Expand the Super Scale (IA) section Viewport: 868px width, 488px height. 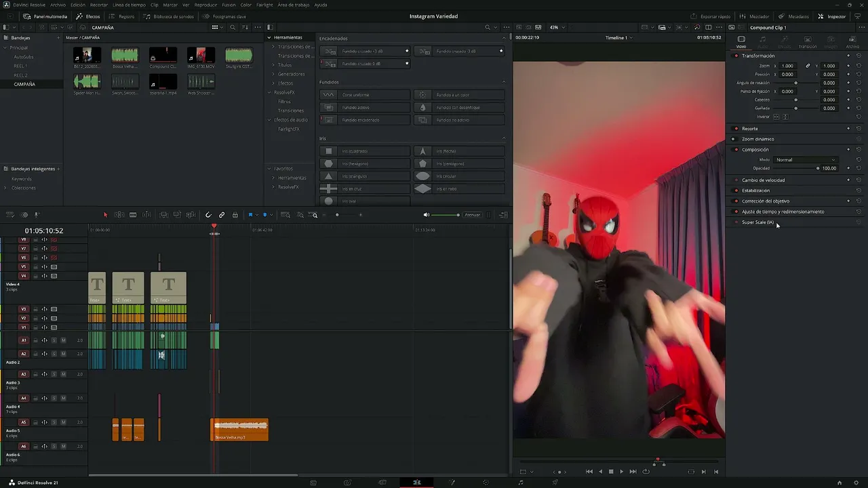coord(757,222)
